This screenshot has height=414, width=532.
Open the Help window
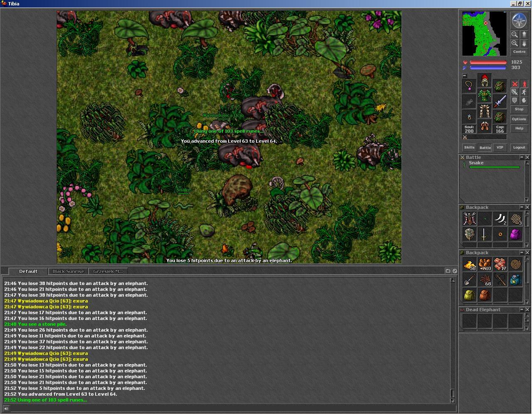click(x=519, y=129)
